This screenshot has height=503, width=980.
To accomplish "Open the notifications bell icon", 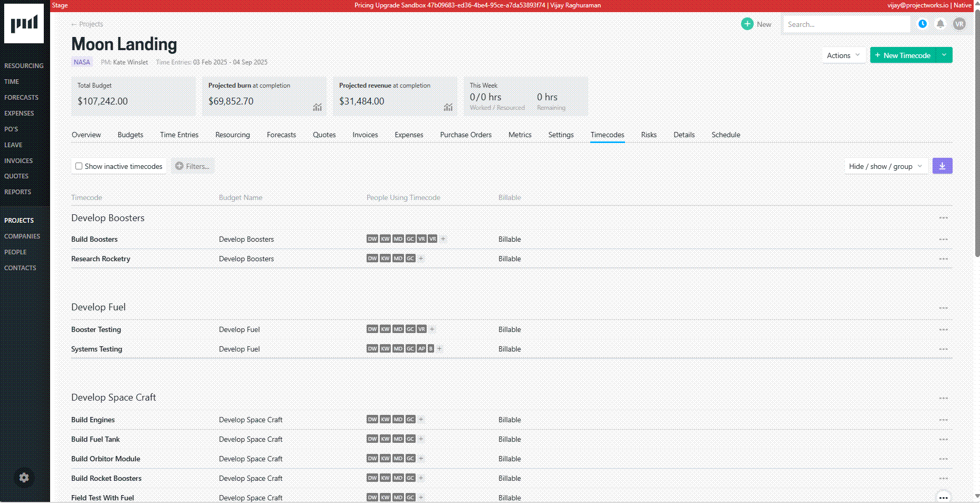I will click(940, 24).
